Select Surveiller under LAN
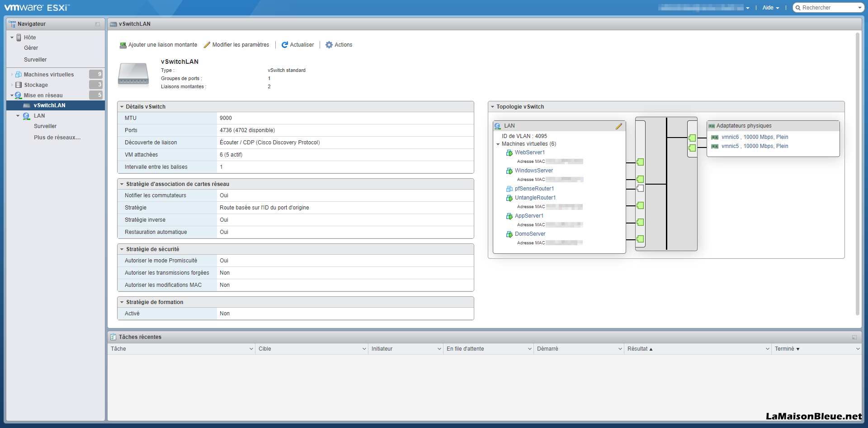 (x=45, y=126)
